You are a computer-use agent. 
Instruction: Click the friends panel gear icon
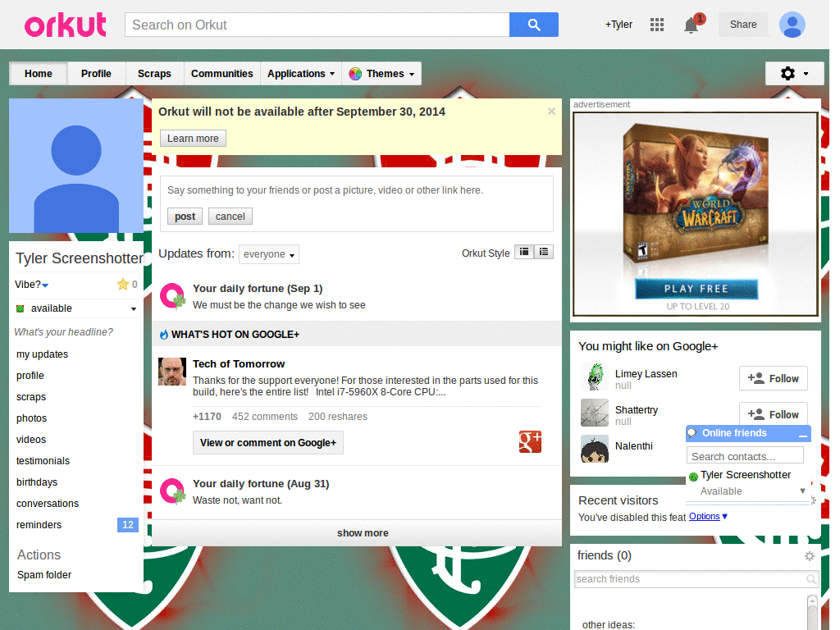point(810,556)
